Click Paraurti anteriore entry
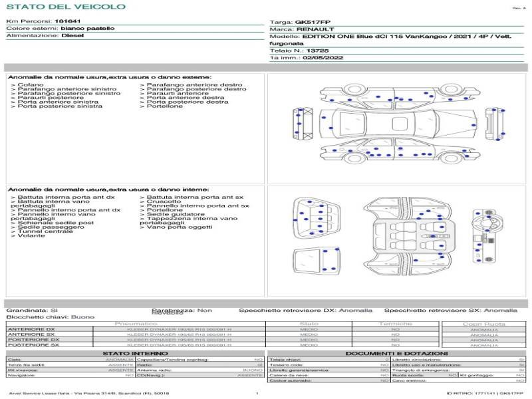The height and width of the screenshot is (399, 532). (x=174, y=93)
